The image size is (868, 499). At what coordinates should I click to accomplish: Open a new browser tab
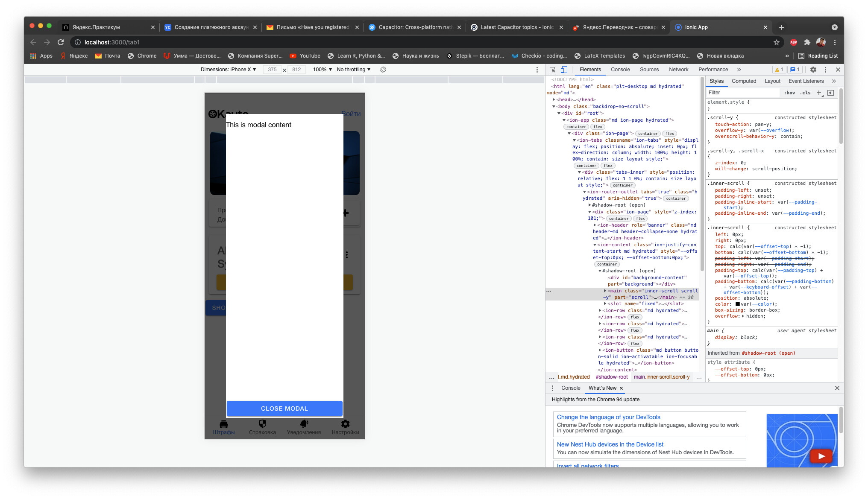[782, 27]
